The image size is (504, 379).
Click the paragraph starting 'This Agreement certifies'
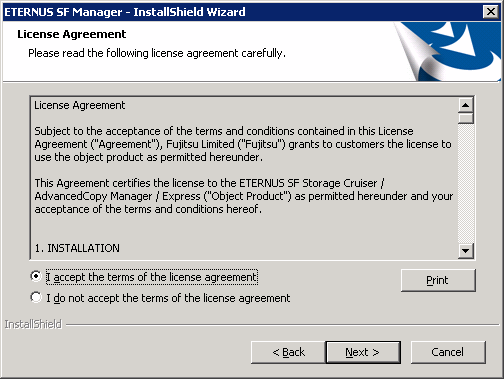[244, 196]
